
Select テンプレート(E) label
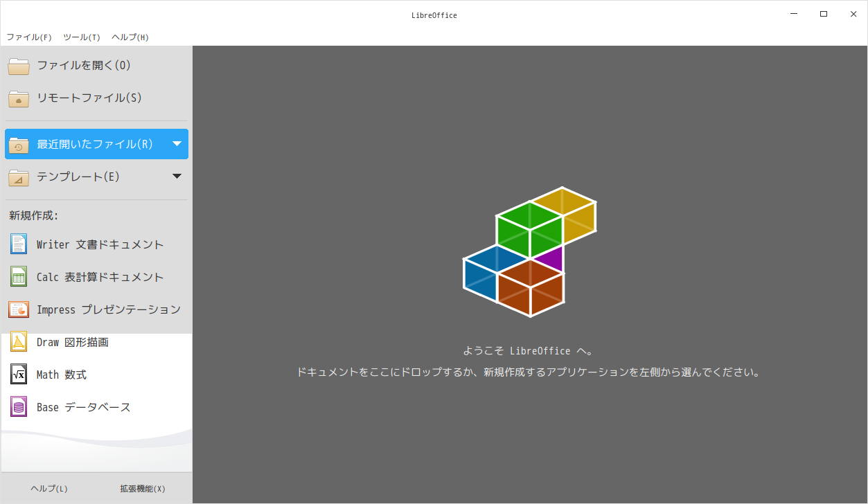[x=78, y=177]
